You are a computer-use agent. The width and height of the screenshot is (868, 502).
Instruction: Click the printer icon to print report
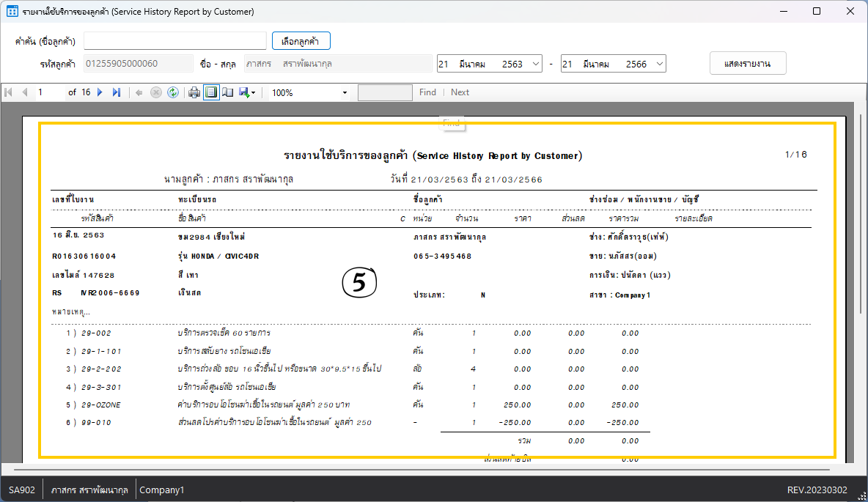click(194, 92)
